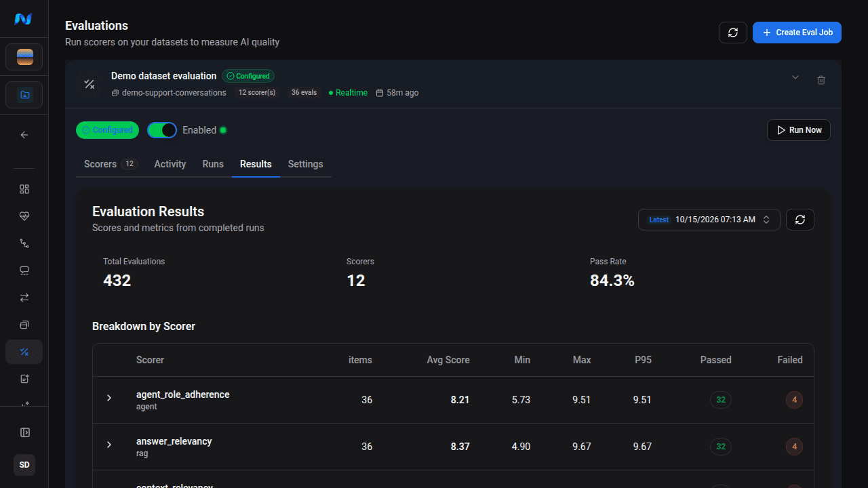Open the SD user profile avatar
Screen dimensions: 868x488
[x=24, y=465]
